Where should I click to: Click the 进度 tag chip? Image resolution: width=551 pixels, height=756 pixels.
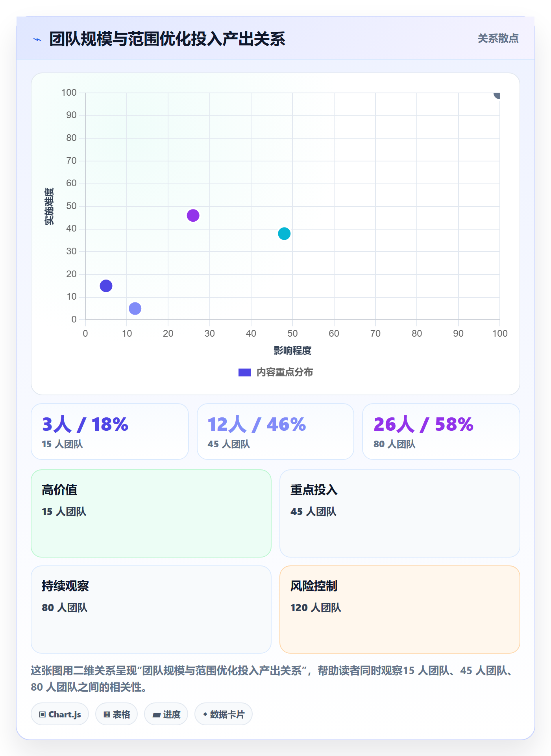point(166,714)
